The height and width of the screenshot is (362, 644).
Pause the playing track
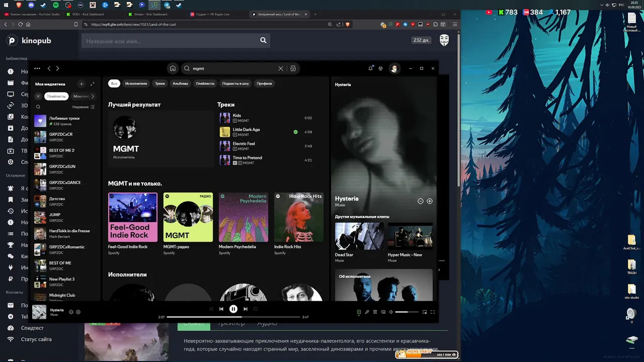coord(233,309)
